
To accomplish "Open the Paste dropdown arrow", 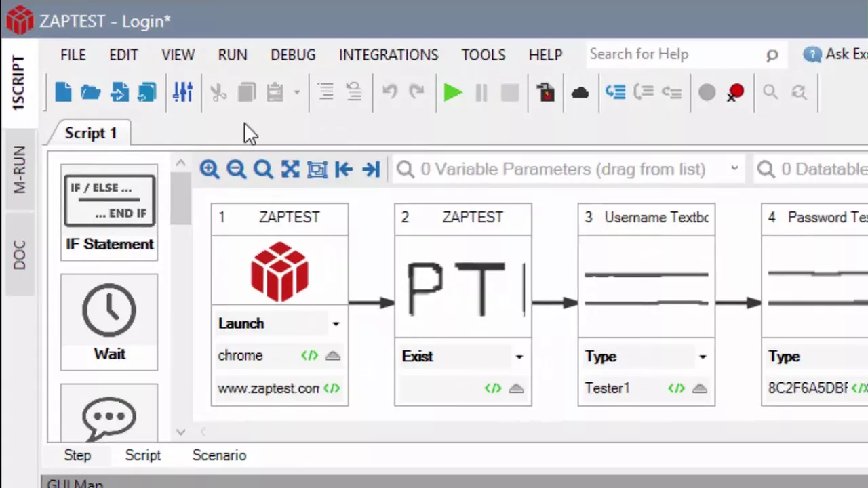I will click(296, 92).
